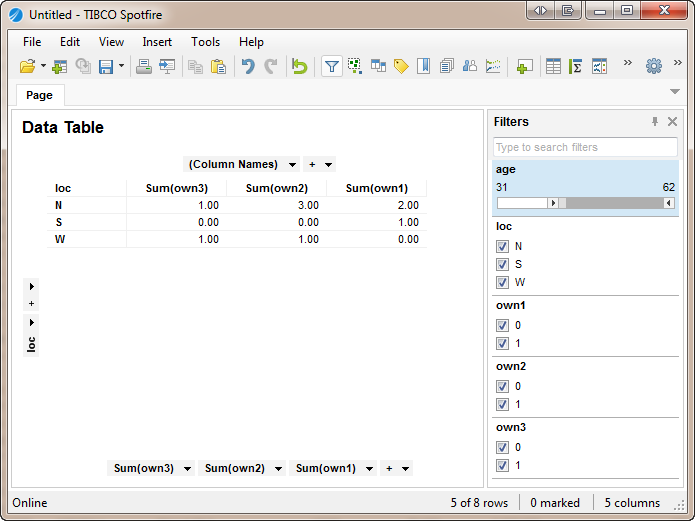Viewport: 695px width, 521px height.
Task: Uncheck the N checkbox under loc
Action: (503, 246)
